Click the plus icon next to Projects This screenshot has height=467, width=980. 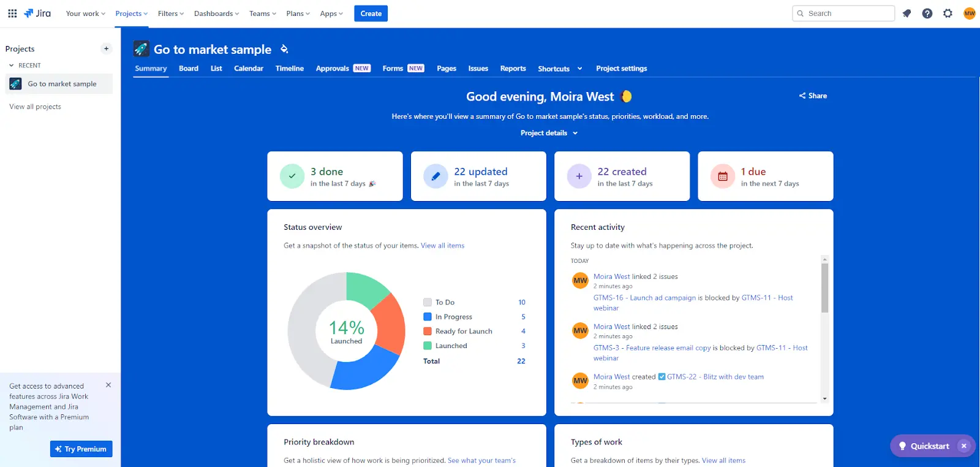[106, 48]
